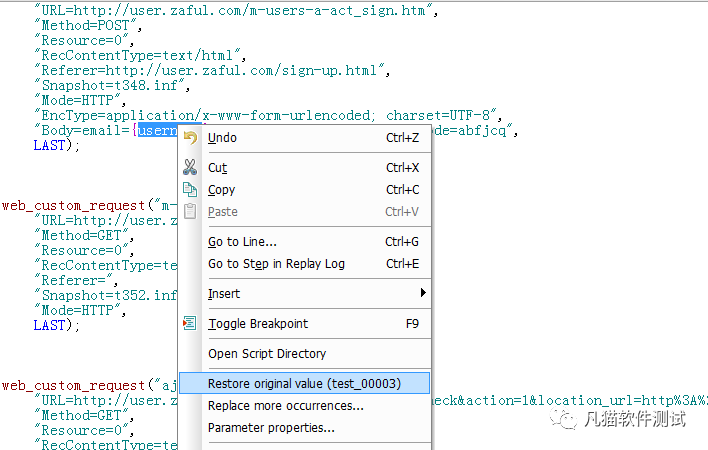Select Go to Step in Replay Log

click(x=305, y=264)
